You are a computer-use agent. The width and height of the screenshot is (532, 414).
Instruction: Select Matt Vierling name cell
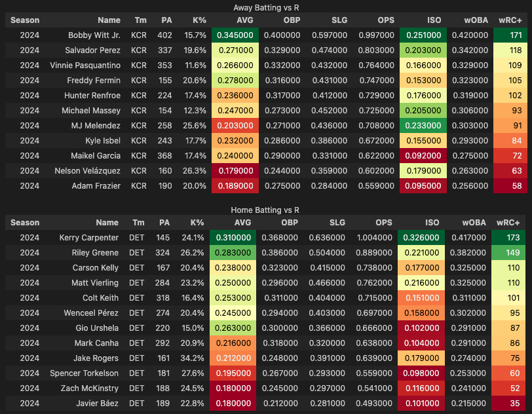point(94,283)
